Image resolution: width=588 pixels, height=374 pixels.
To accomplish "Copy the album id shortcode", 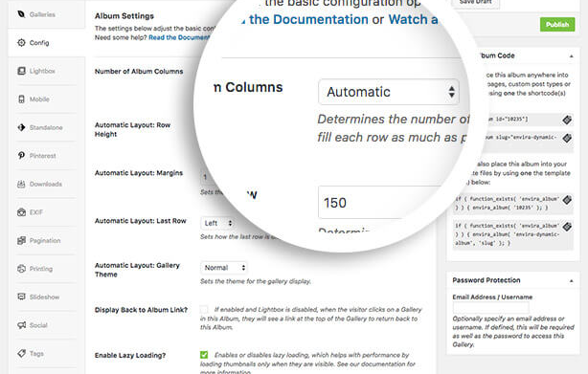I will (x=567, y=120).
